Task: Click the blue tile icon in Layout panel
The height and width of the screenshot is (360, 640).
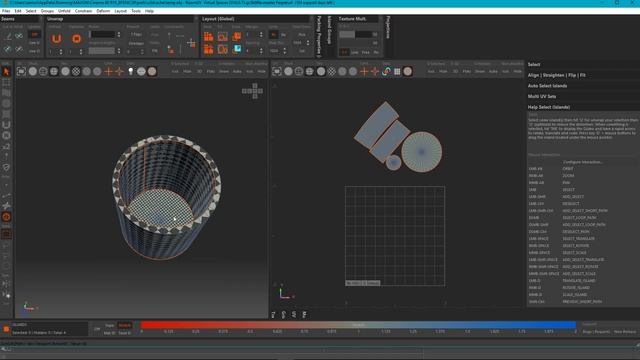Action: [236, 49]
